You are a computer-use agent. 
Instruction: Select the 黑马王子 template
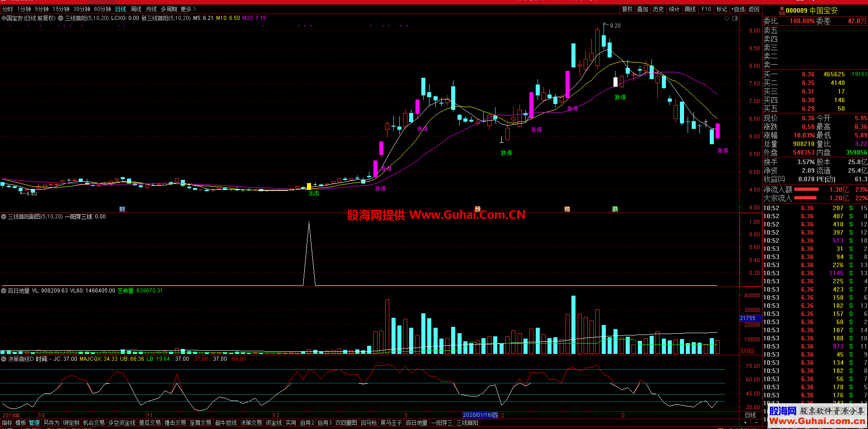tap(391, 423)
